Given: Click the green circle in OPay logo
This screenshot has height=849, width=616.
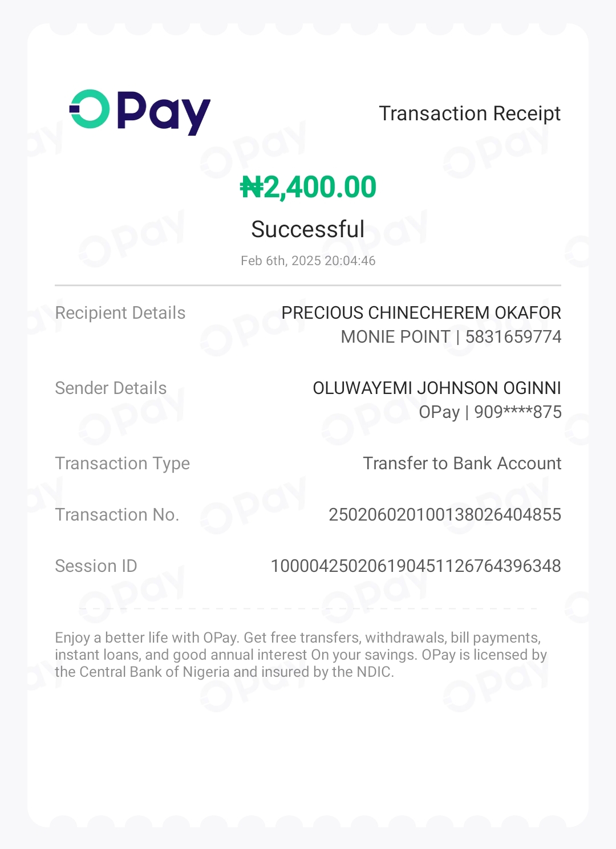Looking at the screenshot, I should pyautogui.click(x=90, y=109).
